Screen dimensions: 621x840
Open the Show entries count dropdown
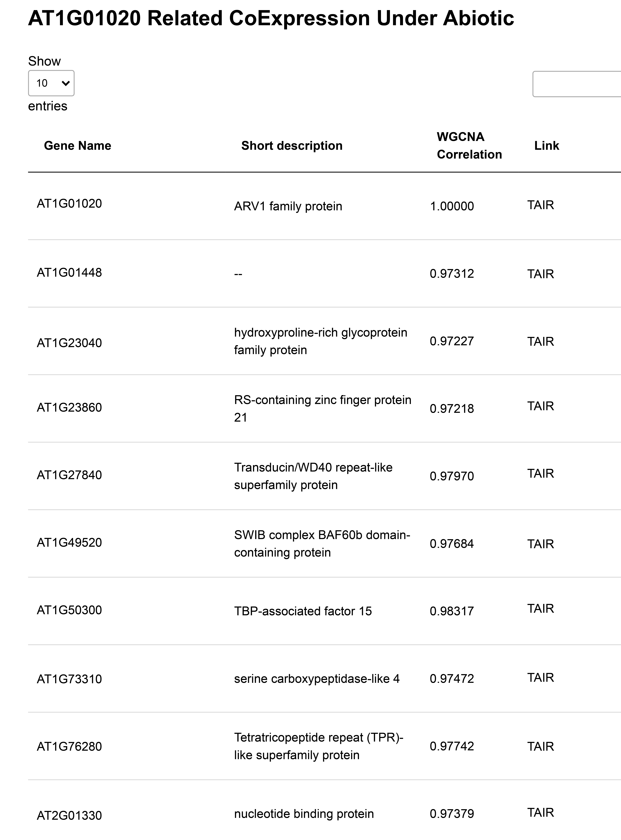click(51, 83)
